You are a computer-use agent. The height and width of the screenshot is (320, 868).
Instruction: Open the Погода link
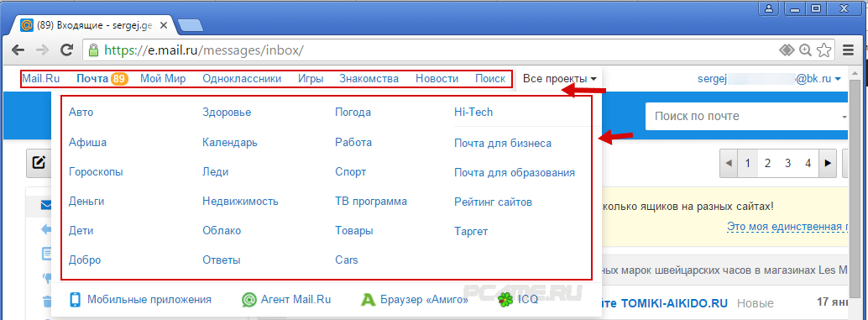[x=353, y=113]
